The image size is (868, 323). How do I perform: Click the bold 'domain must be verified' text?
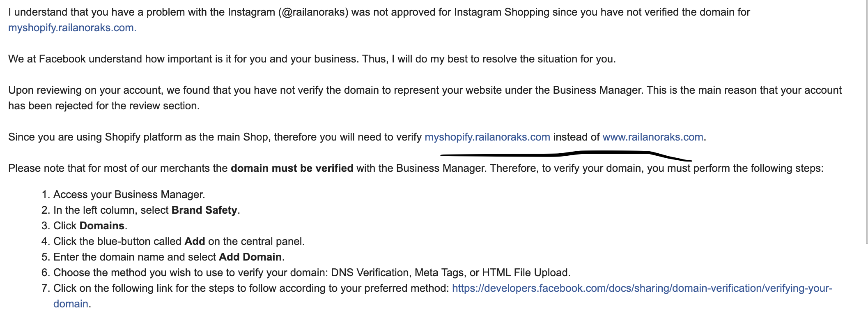coord(292,168)
